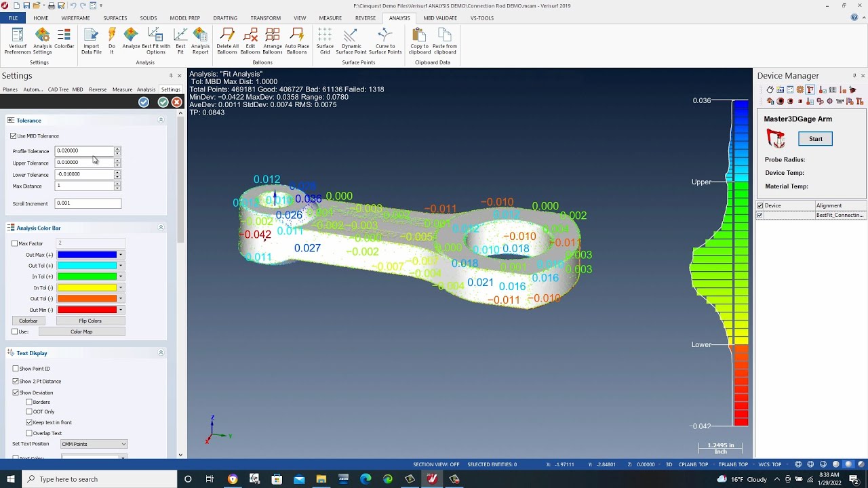
Task: Click the Flip Colors button
Action: coord(90,321)
